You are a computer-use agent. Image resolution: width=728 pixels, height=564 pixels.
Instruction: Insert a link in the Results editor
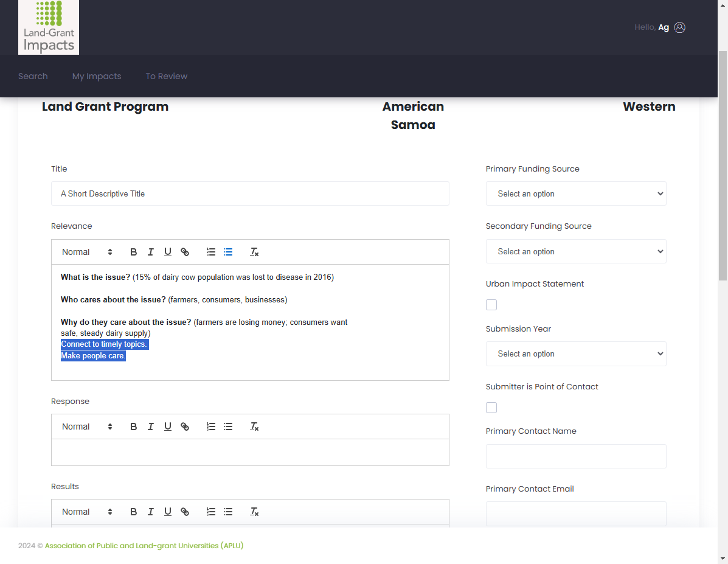point(185,512)
